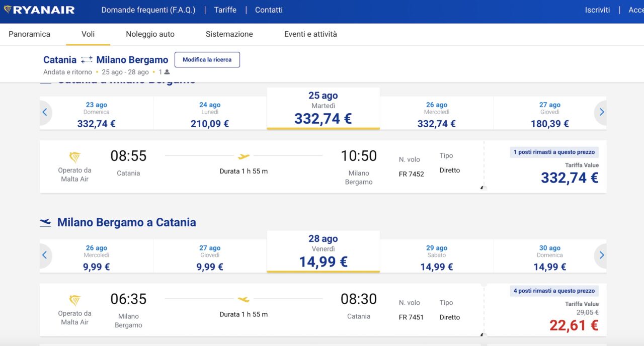Select outbound 24 ago 210,09 € fare

210,114
